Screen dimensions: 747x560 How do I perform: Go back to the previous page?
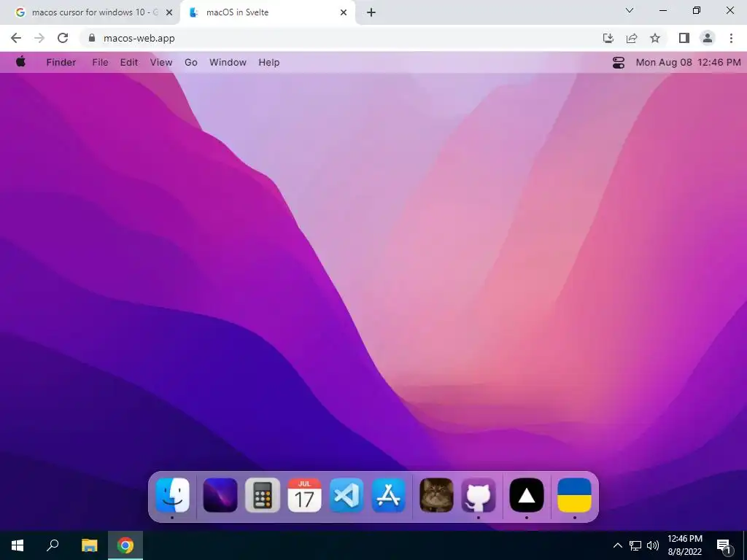coord(16,38)
